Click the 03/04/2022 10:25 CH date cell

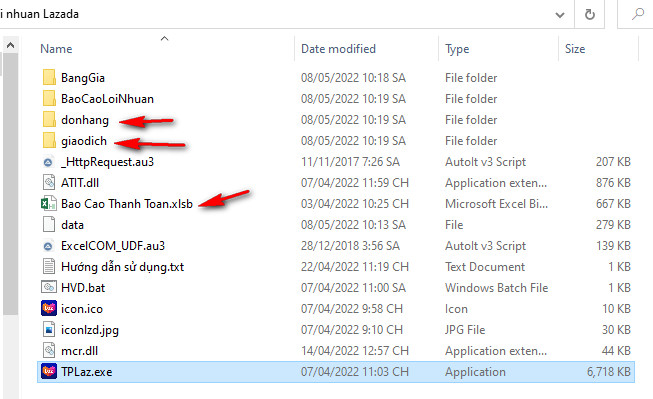point(355,204)
